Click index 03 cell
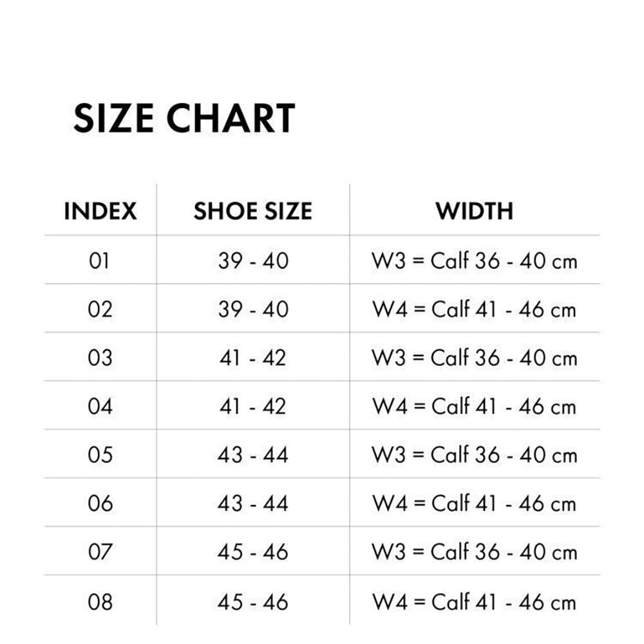The height and width of the screenshot is (644, 644). point(100,357)
